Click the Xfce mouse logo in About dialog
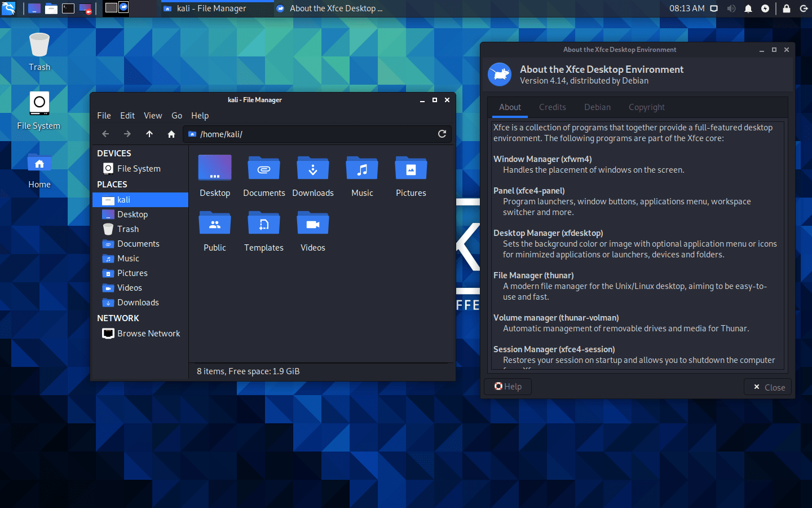 [x=500, y=75]
